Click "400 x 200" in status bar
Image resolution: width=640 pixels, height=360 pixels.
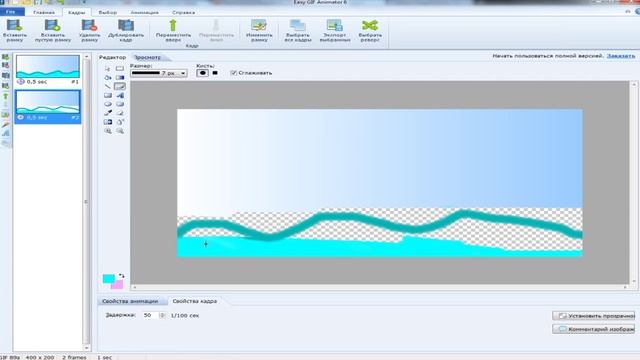[x=40, y=357]
